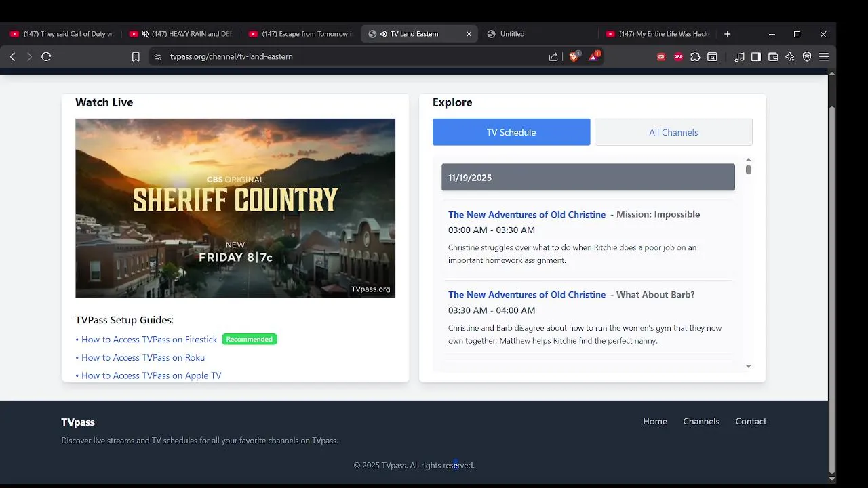Go forward with the browser forward arrow
This screenshot has height=488, width=868.
tap(29, 57)
